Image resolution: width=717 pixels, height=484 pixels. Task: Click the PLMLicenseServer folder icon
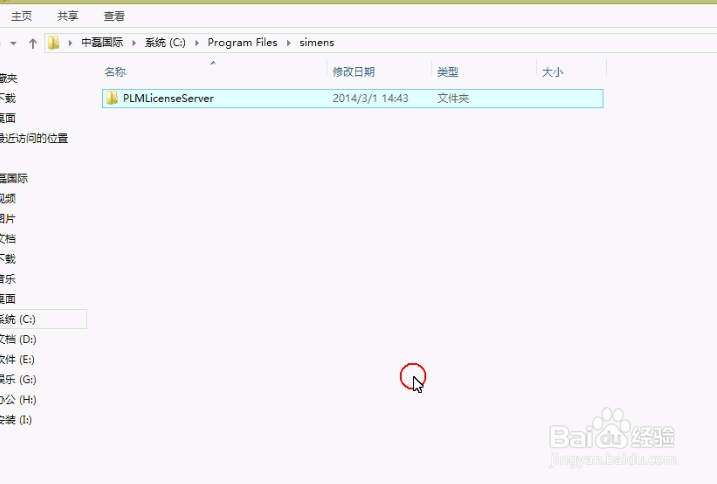pyautogui.click(x=112, y=98)
